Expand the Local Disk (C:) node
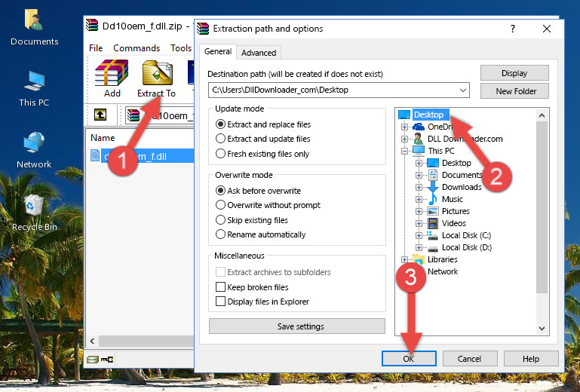Screen dimensions: 580x392 click(x=419, y=235)
